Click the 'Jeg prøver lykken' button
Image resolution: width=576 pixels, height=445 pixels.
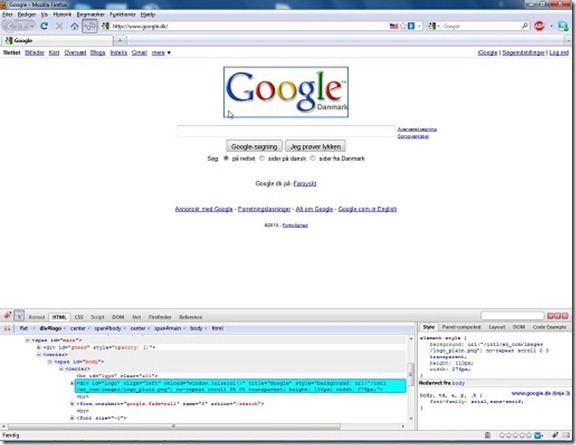(315, 146)
